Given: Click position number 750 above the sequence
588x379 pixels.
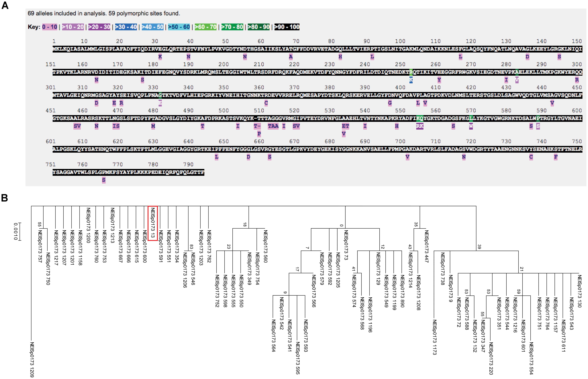Looking at the screenshot, I should [x=577, y=141].
